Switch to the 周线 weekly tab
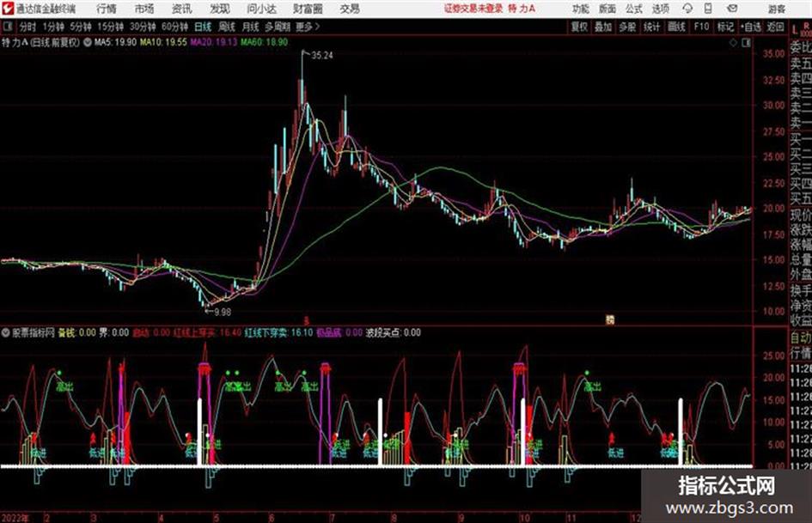Screen dimensions: 812x523 pyautogui.click(x=227, y=27)
